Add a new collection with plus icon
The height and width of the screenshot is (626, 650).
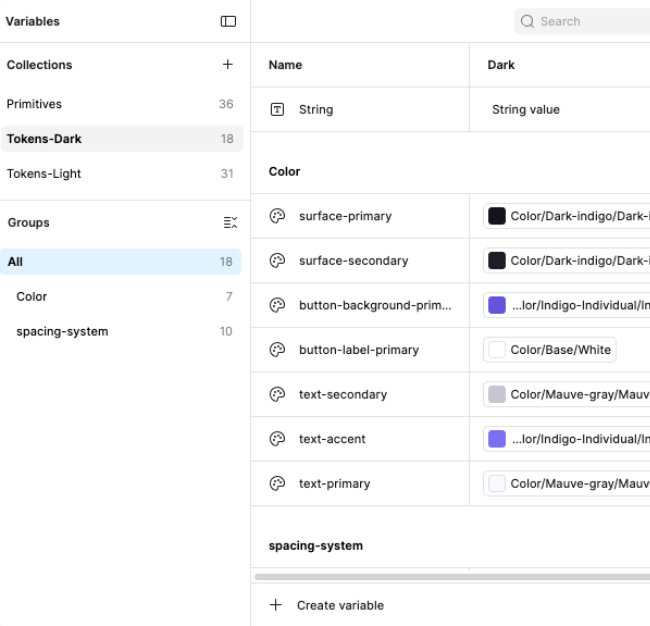pyautogui.click(x=228, y=64)
